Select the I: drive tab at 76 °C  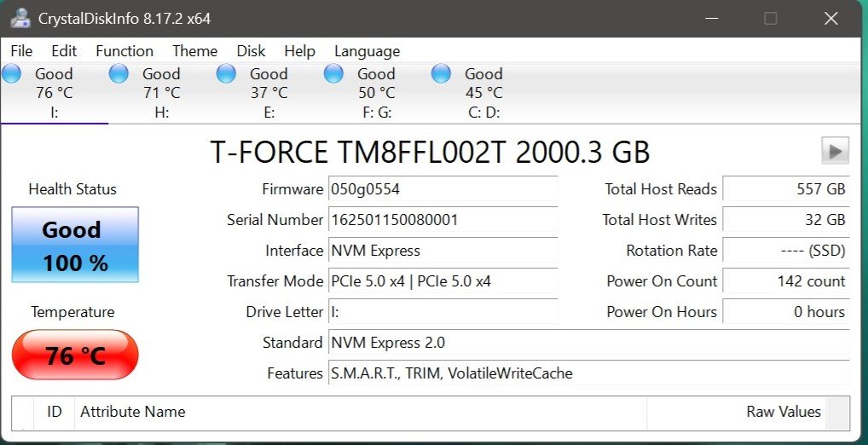click(x=55, y=92)
